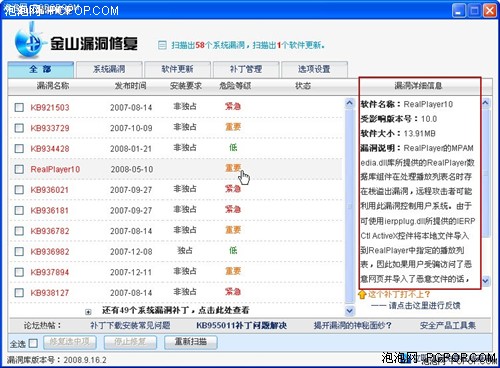Click the 安装要求 column header
Screen dimensions: 500x368
pyautogui.click(x=186, y=86)
